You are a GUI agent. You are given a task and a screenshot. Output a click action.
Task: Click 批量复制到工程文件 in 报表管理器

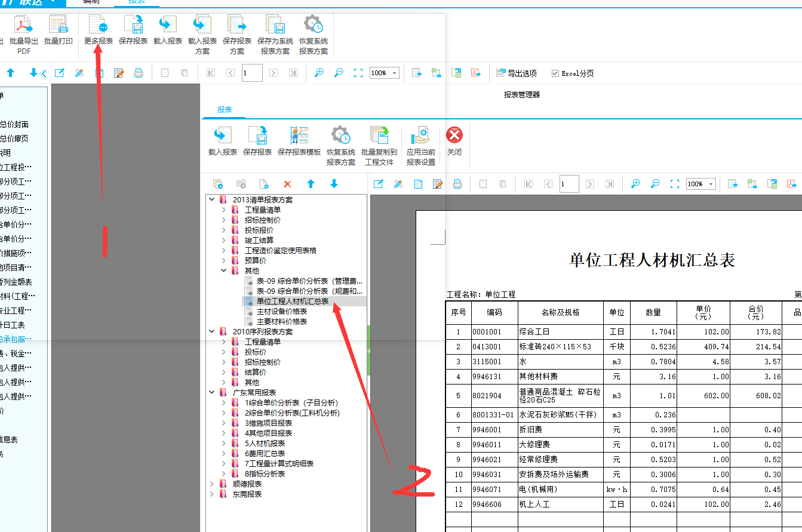(x=379, y=146)
